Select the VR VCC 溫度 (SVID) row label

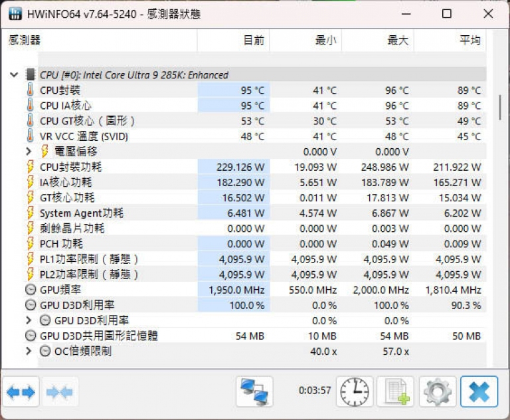pyautogui.click(x=84, y=136)
